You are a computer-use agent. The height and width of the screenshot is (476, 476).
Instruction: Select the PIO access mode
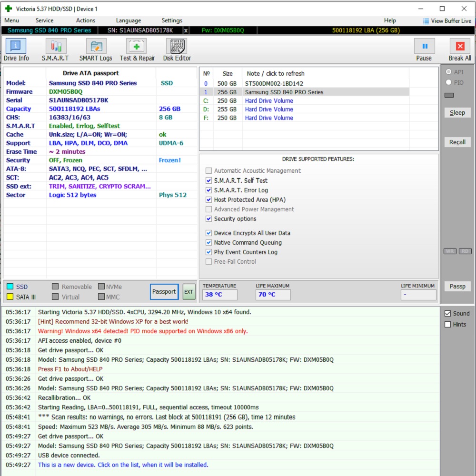click(448, 82)
